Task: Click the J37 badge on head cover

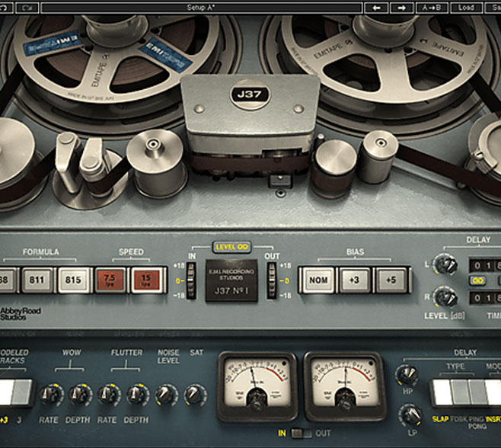Action: [249, 94]
